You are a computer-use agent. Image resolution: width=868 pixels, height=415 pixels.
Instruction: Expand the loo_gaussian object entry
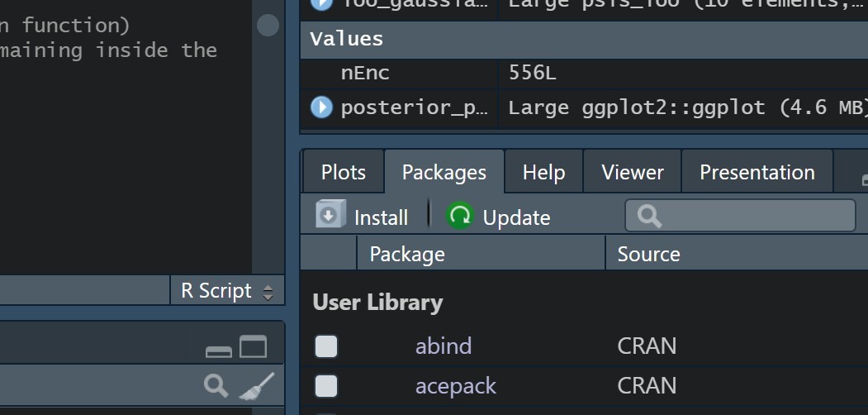(x=321, y=4)
